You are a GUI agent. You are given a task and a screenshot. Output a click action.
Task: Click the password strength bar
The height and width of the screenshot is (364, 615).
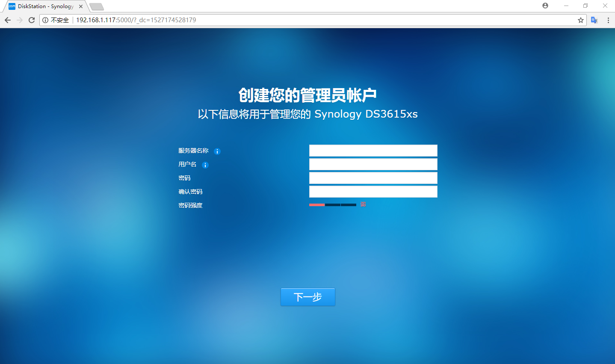point(333,205)
